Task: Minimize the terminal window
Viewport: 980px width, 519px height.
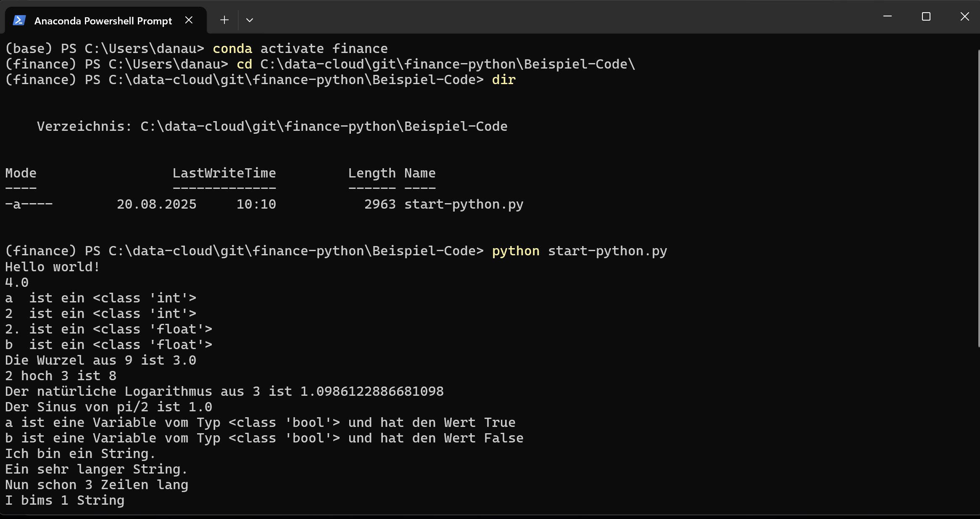Action: (888, 16)
